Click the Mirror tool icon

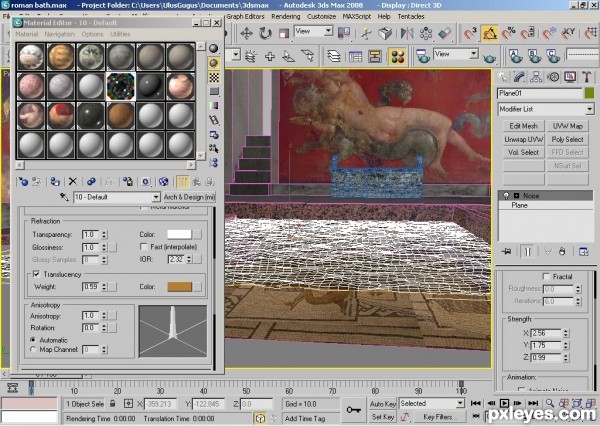(x=406, y=34)
